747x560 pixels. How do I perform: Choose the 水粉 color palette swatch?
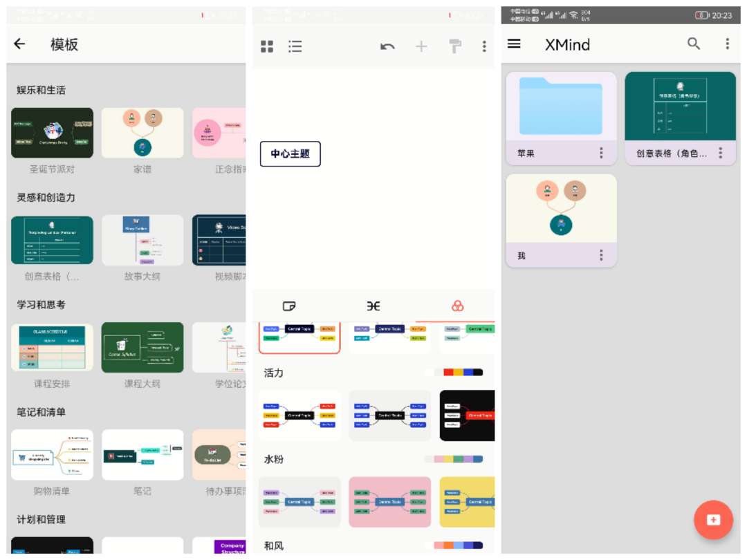pyautogui.click(x=454, y=459)
